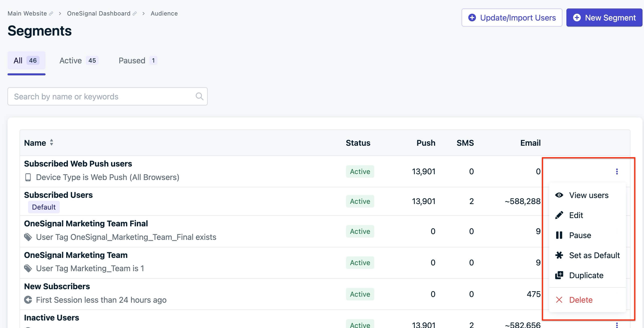The width and height of the screenshot is (644, 328).
Task: Select the Active 45 tab
Action: [77, 60]
